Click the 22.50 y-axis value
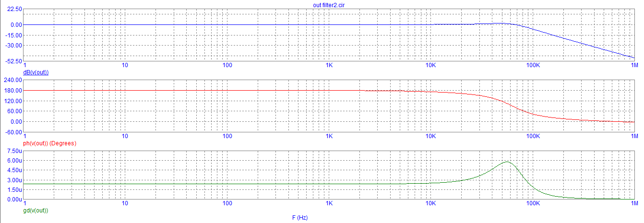This screenshot has height=223, width=644. click(x=14, y=9)
